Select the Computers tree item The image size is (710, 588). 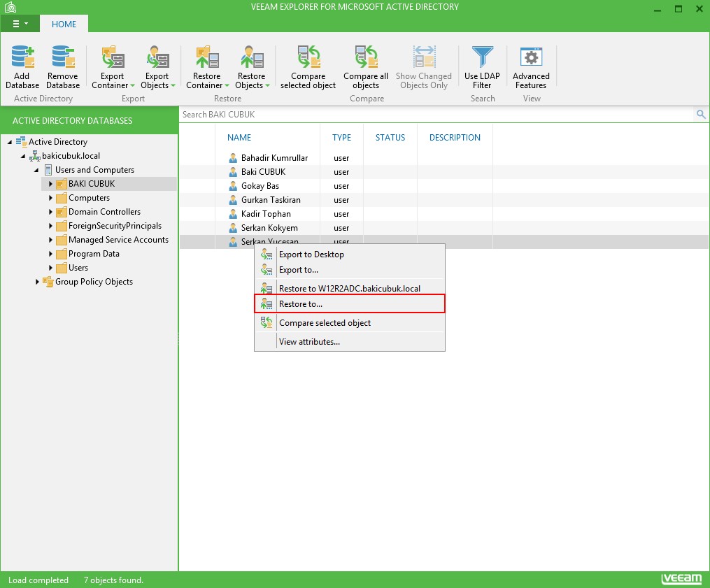pyautogui.click(x=90, y=198)
